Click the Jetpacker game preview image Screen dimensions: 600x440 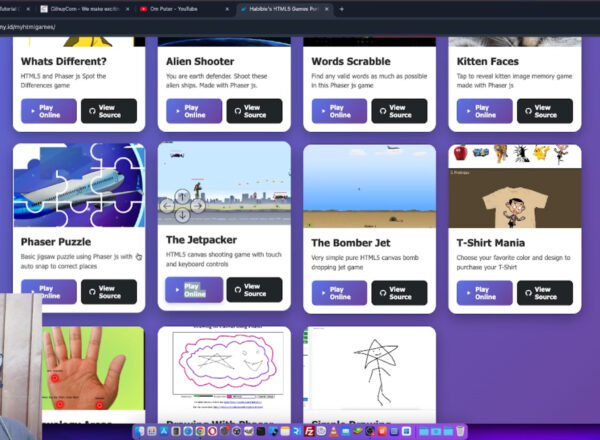pos(224,185)
